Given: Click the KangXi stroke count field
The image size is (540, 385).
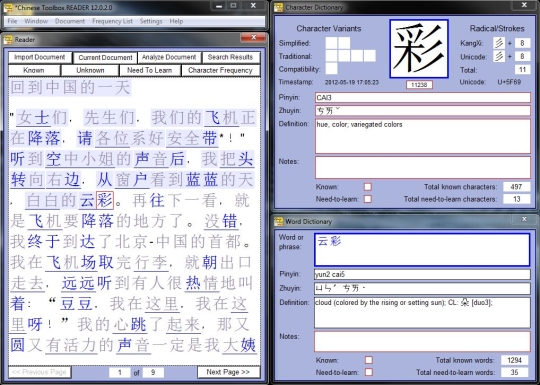Looking at the screenshot, I should (x=522, y=43).
